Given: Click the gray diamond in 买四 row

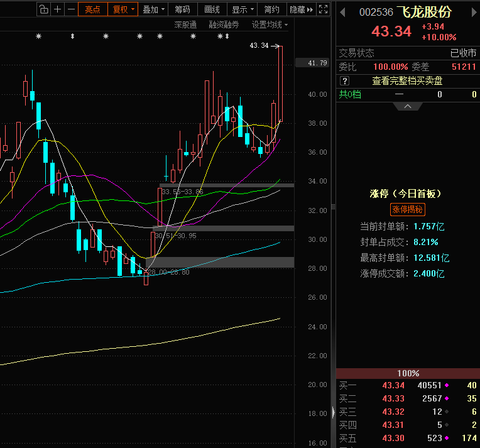Looking at the screenshot, I should (447, 425).
